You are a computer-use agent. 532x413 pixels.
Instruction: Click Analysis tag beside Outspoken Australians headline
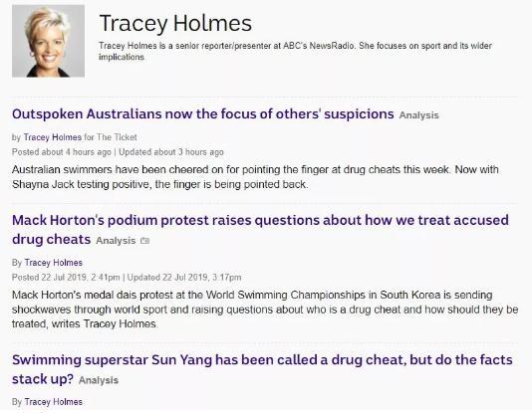pos(419,115)
